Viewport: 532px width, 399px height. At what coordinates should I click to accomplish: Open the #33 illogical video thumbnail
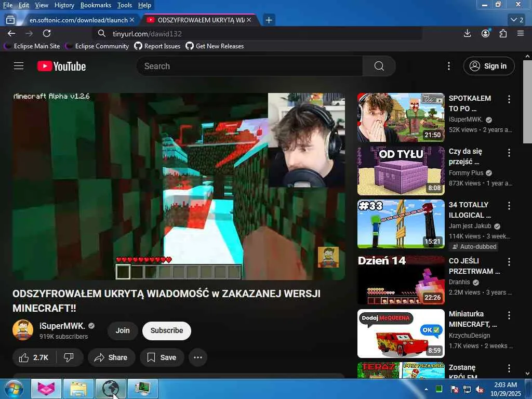coord(401,224)
